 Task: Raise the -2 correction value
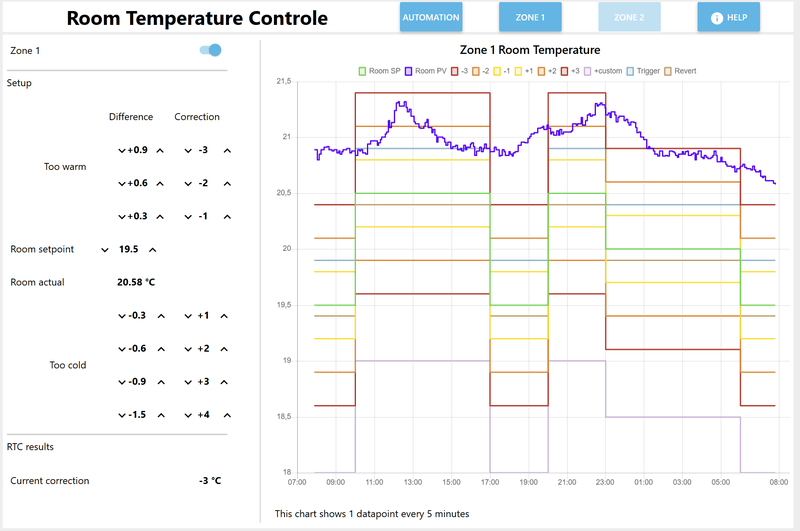(227, 183)
